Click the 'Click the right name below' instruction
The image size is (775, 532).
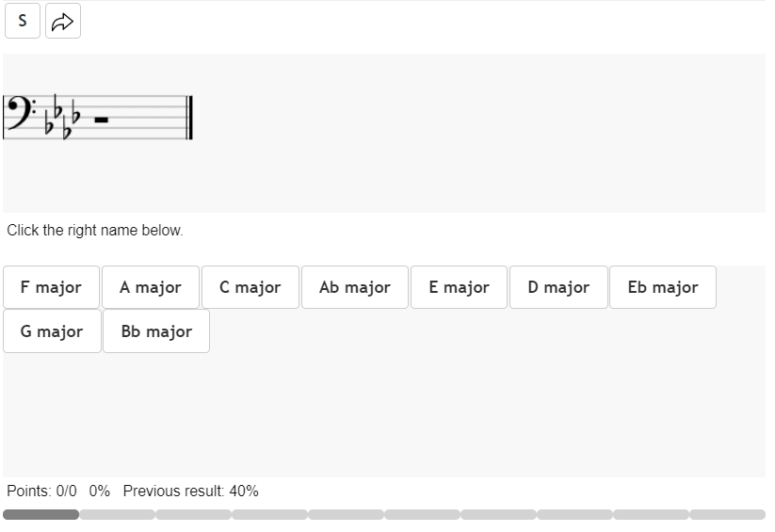[x=95, y=230]
